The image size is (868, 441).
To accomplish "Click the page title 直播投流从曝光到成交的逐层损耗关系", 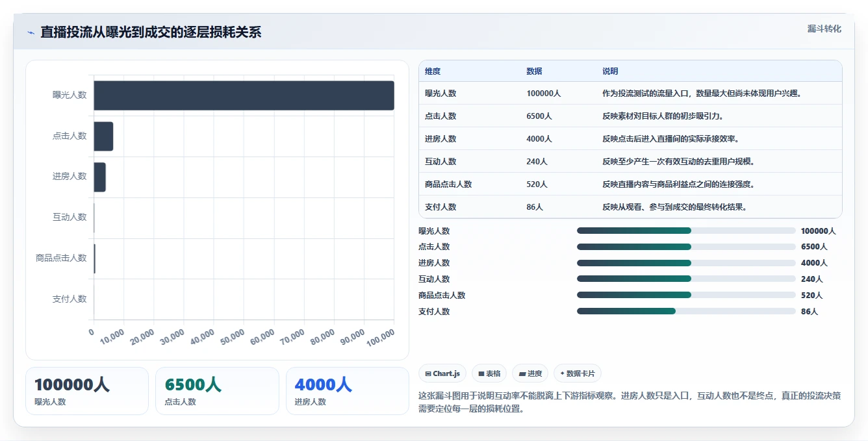I will tap(151, 32).
